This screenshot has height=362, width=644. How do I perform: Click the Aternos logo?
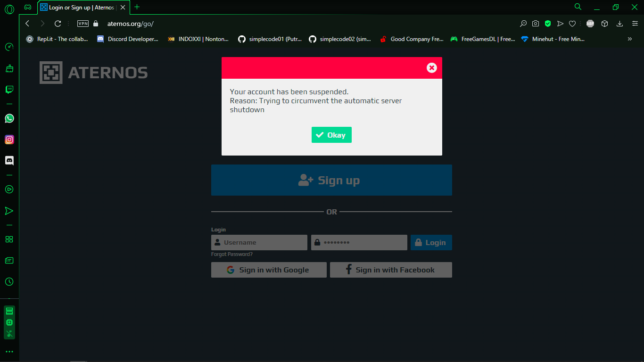tap(93, 73)
